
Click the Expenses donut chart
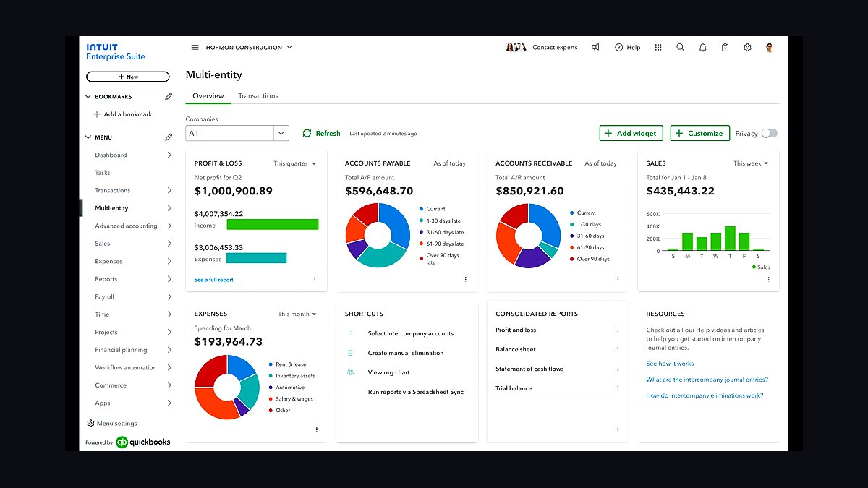tap(227, 387)
